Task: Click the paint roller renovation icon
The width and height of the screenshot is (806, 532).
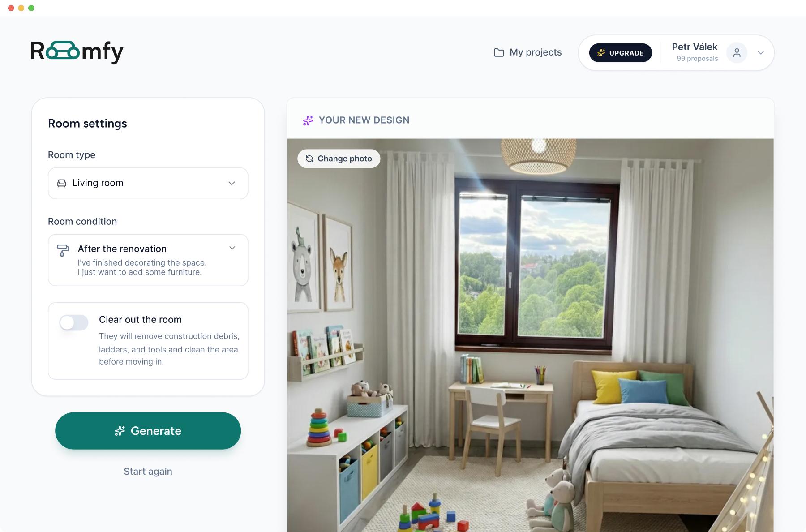Action: tap(63, 250)
